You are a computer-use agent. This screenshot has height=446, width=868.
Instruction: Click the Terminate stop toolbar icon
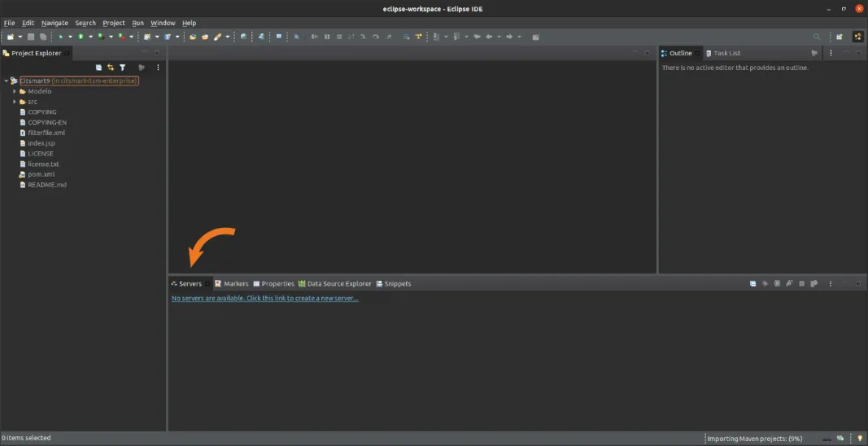pos(338,37)
